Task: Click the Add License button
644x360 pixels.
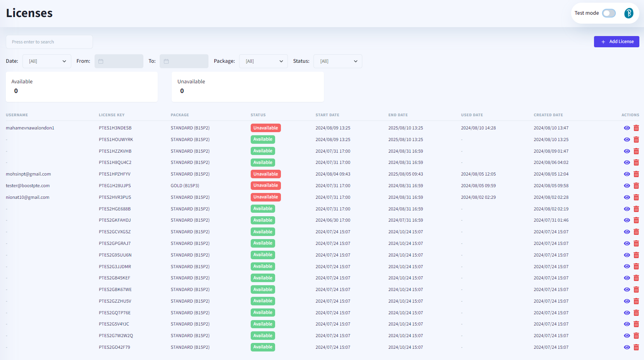Action: (616, 41)
